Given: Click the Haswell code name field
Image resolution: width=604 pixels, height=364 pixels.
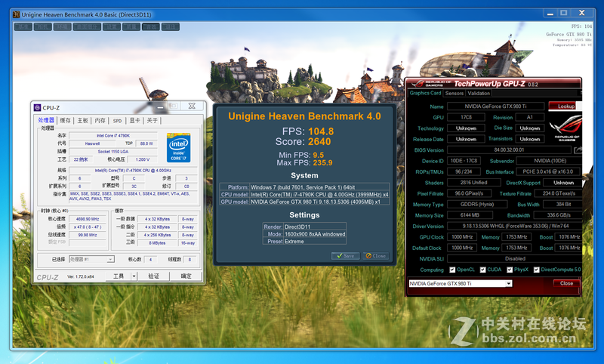Looking at the screenshot, I should (92, 143).
